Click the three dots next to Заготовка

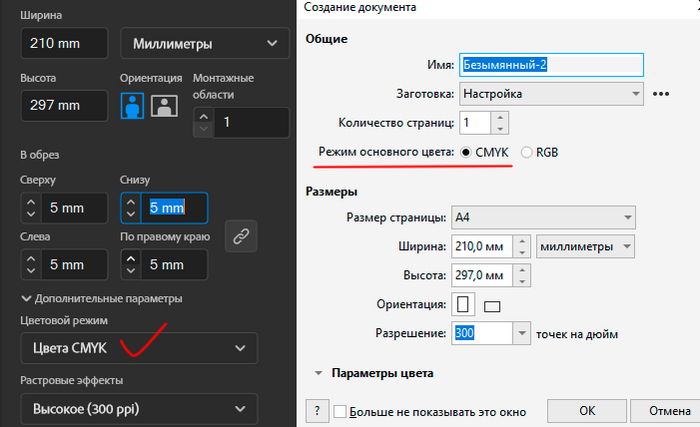click(660, 94)
